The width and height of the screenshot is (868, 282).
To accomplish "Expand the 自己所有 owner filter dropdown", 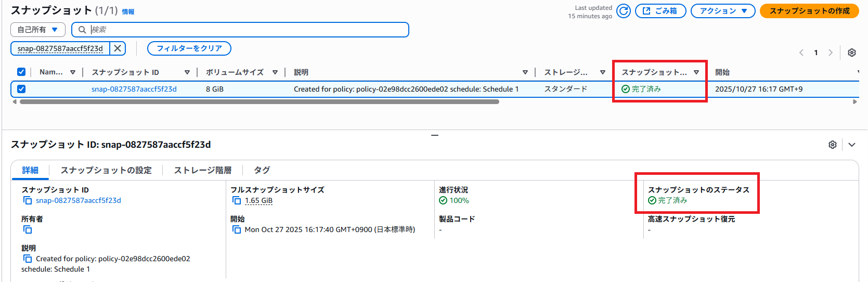I will point(37,30).
